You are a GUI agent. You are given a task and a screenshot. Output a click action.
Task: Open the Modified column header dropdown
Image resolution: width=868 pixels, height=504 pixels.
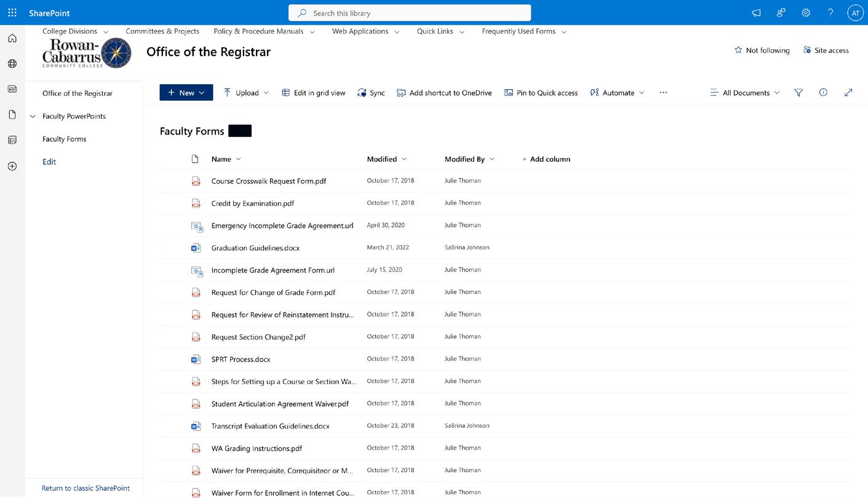pyautogui.click(x=387, y=159)
